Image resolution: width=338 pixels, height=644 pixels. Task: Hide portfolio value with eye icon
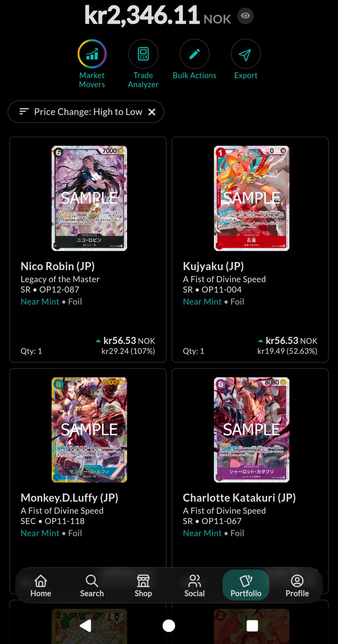pyautogui.click(x=245, y=16)
